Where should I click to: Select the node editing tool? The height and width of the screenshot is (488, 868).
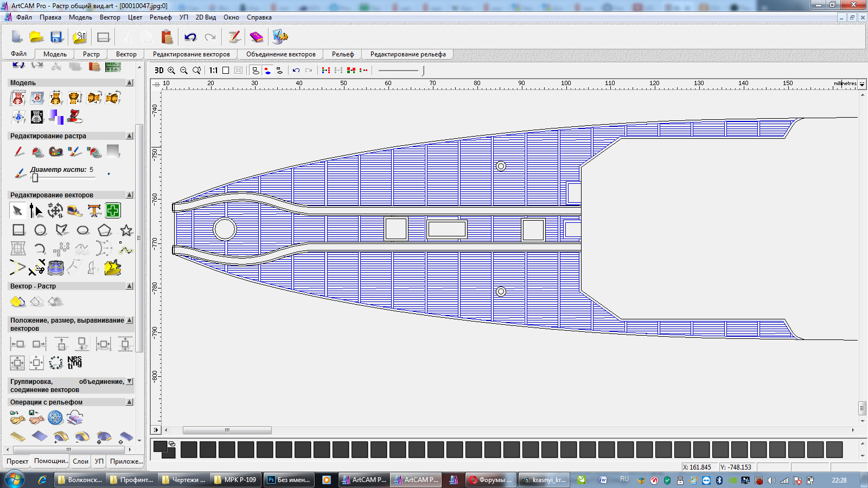click(x=36, y=210)
